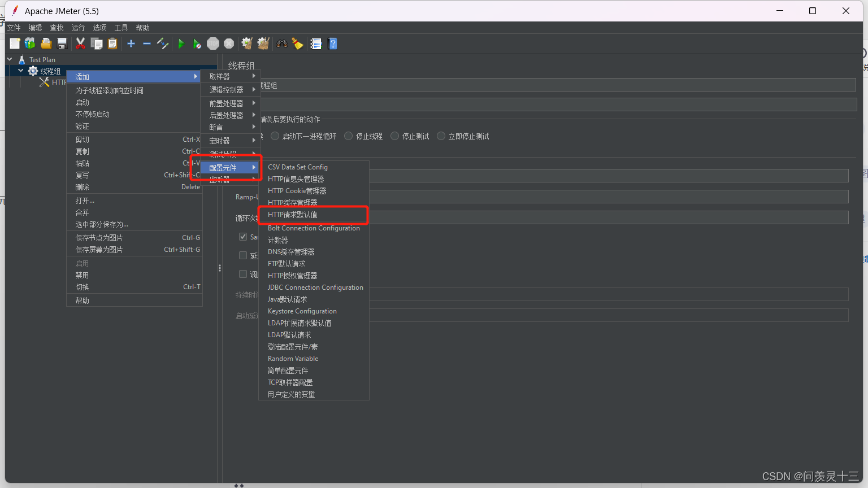Click 切换 in the context menu
The height and width of the screenshot is (488, 868).
(134, 287)
